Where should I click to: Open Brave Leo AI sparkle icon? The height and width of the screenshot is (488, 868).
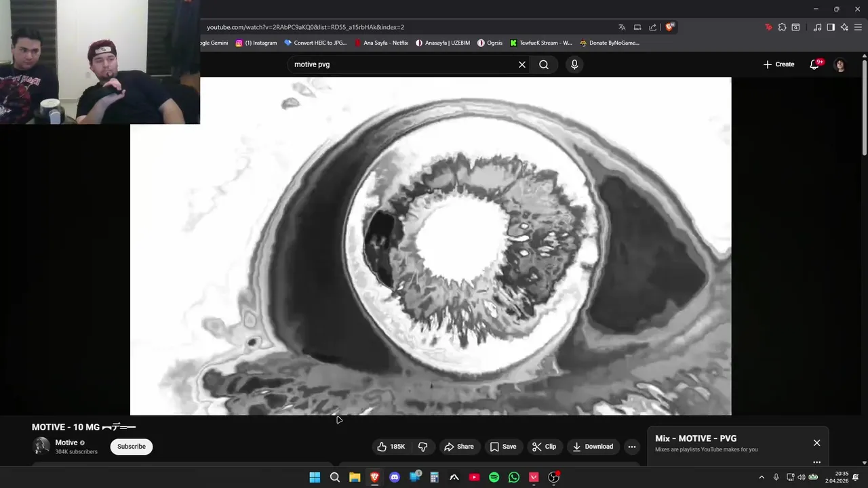[844, 27]
